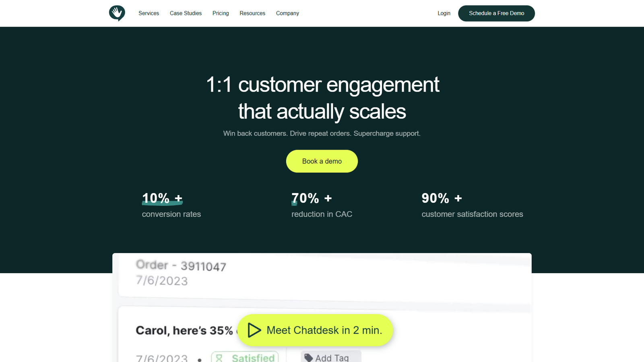
Task: Play the Meet Chatdesk in 2 min video
Action: click(x=315, y=330)
